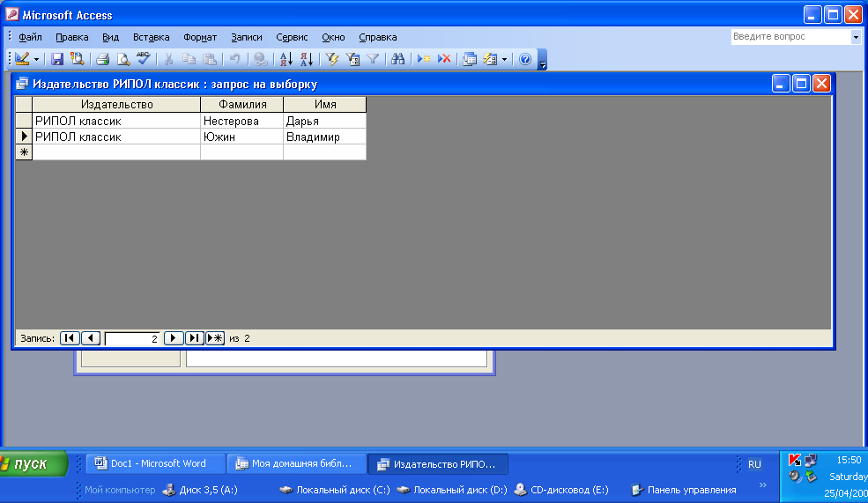Sort ascending with the A-Я arrow icon

pyautogui.click(x=286, y=59)
